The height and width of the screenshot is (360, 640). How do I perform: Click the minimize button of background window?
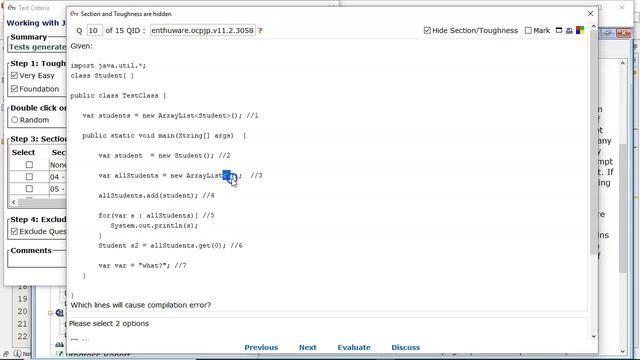pos(607,33)
